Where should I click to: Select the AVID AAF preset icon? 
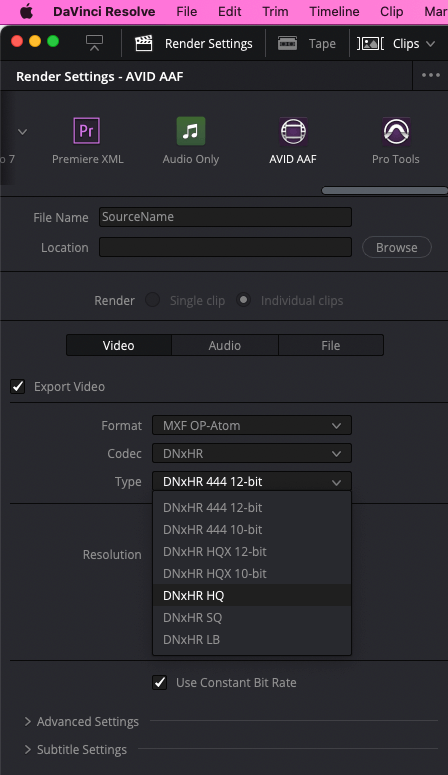tap(293, 131)
